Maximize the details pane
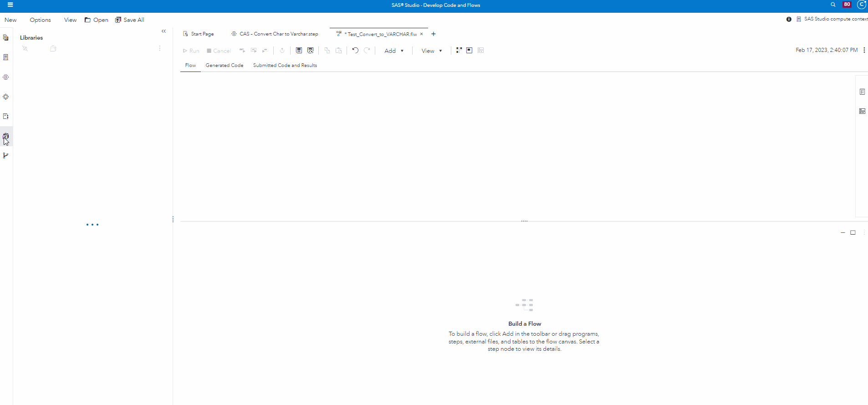Image resolution: width=868 pixels, height=405 pixels. click(x=853, y=233)
